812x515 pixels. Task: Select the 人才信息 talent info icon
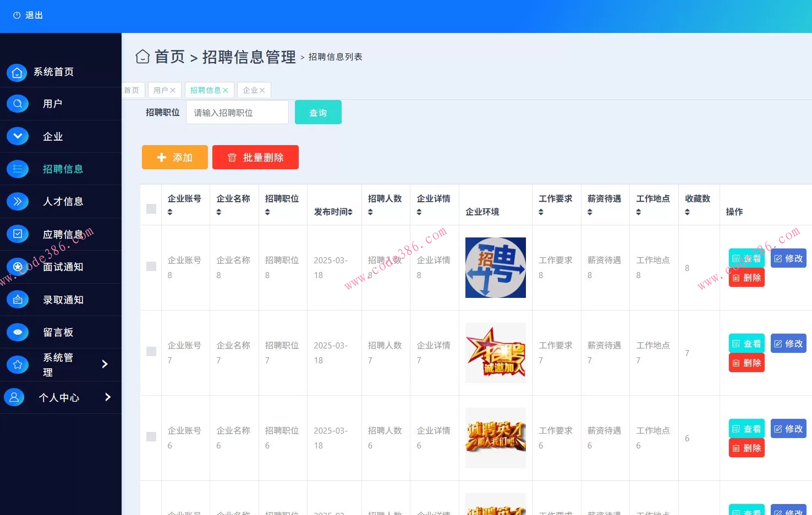(x=17, y=201)
